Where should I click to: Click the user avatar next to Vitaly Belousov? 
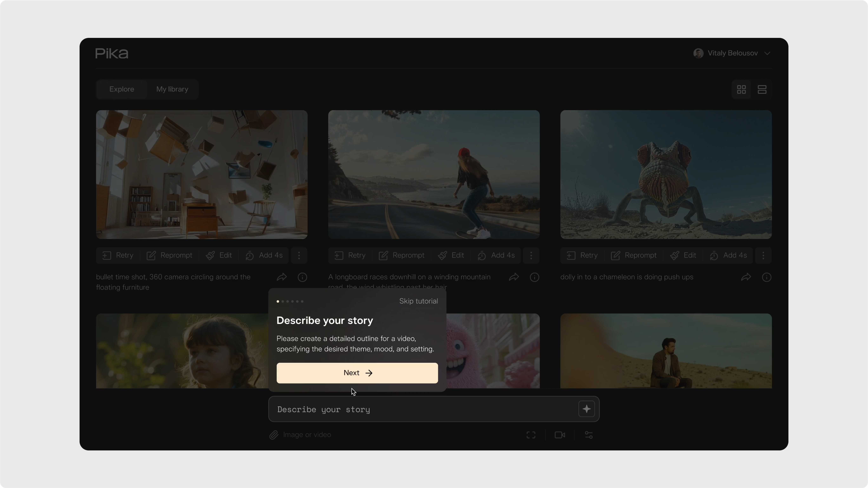(x=698, y=53)
